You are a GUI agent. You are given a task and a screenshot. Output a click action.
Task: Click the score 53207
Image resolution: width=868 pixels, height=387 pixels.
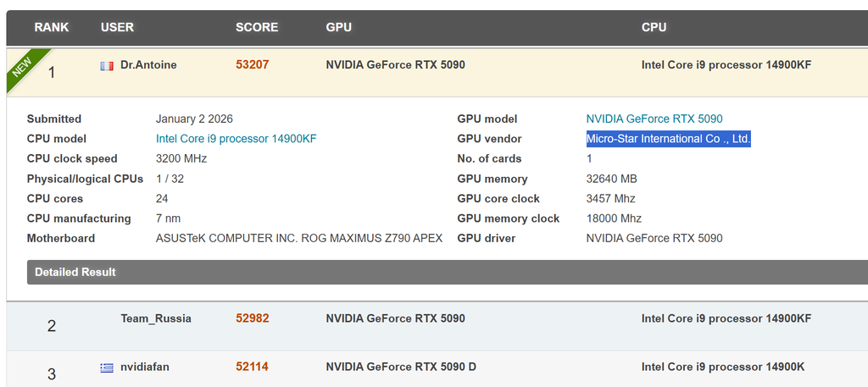pos(252,65)
